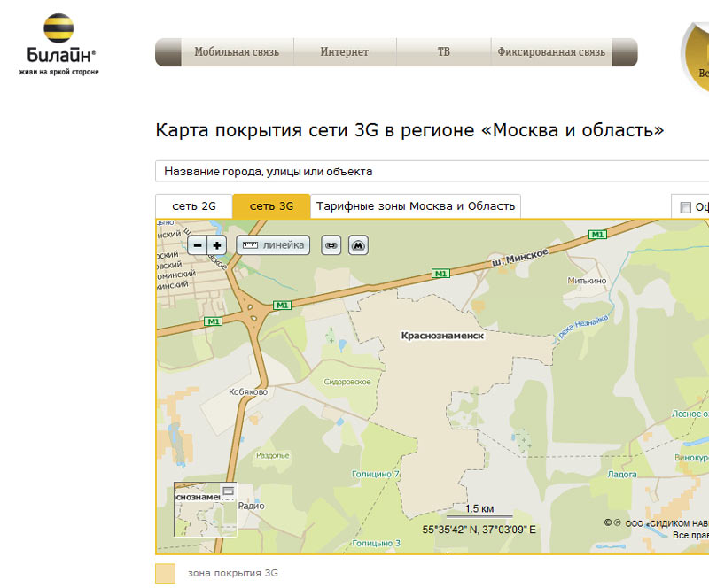Click the зона покрытия 3G legend text

233,573
